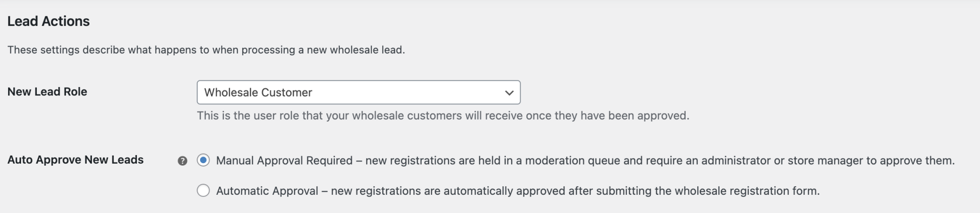Enable the Automatic Approval radio button

point(203,191)
